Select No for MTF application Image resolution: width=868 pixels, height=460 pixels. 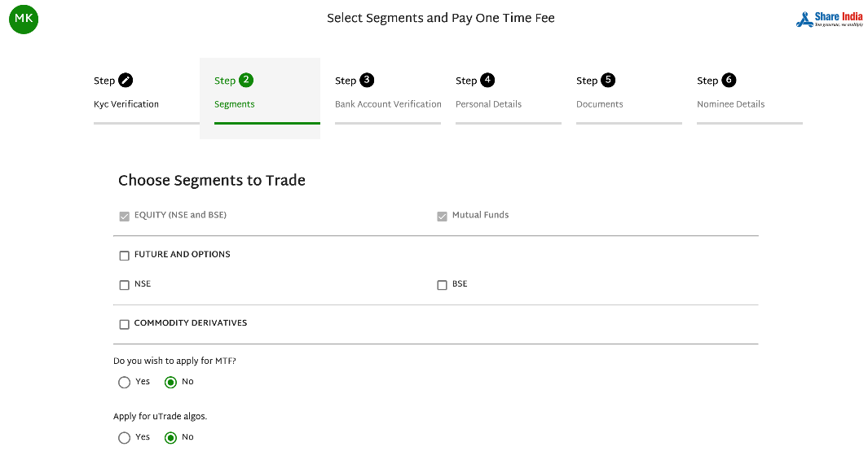pos(170,382)
